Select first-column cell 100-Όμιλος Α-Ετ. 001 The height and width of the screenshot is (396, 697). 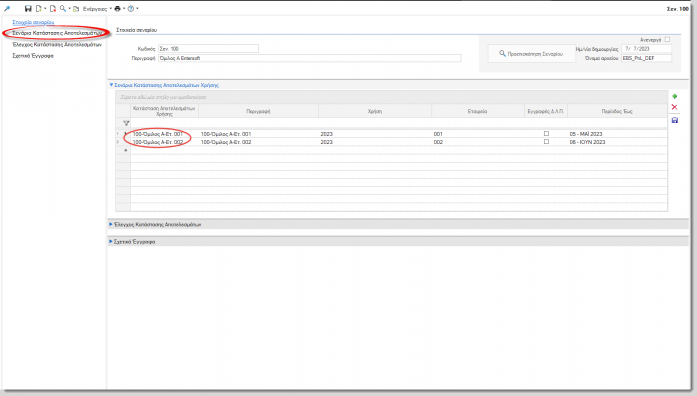click(x=164, y=133)
